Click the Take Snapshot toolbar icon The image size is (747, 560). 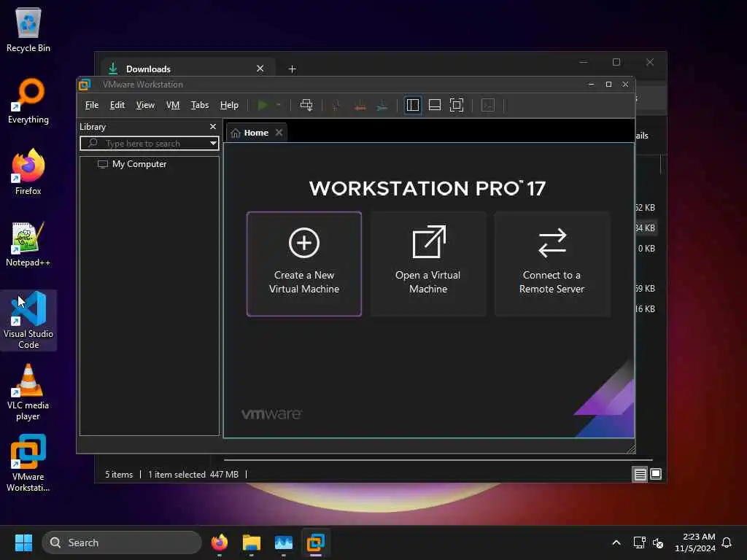(x=336, y=105)
